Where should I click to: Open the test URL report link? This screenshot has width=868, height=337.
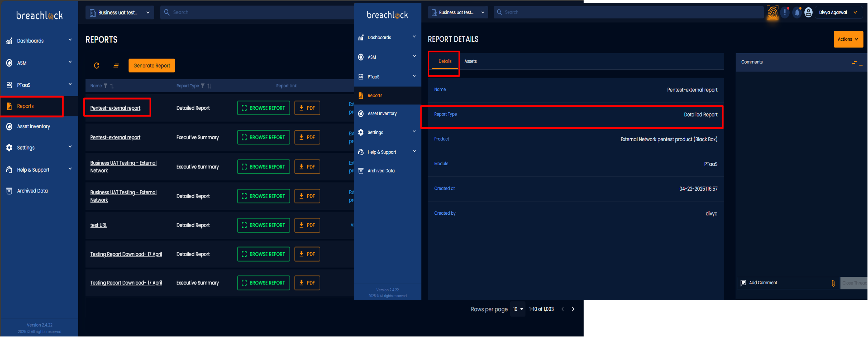[98, 225]
